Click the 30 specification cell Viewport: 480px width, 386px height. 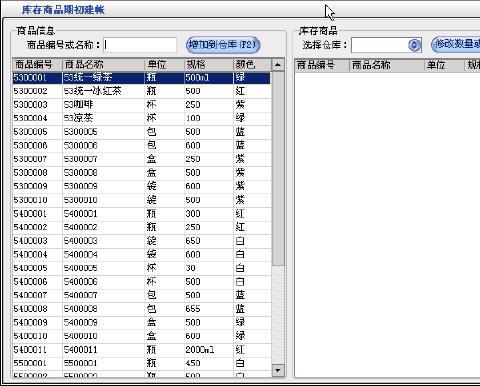tap(208, 268)
